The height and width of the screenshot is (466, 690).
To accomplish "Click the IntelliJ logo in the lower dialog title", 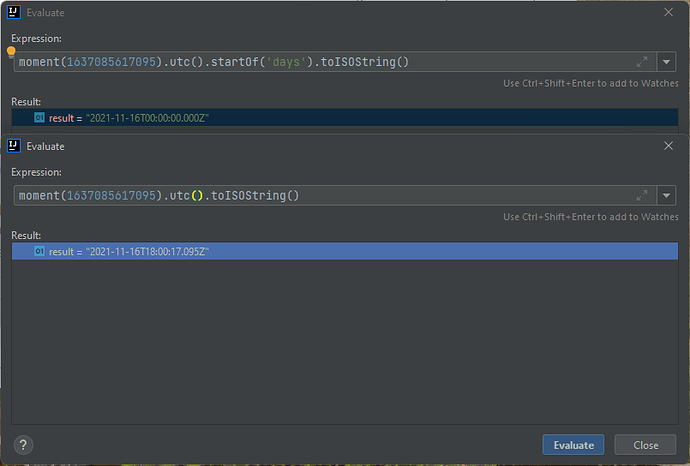I will [x=14, y=146].
